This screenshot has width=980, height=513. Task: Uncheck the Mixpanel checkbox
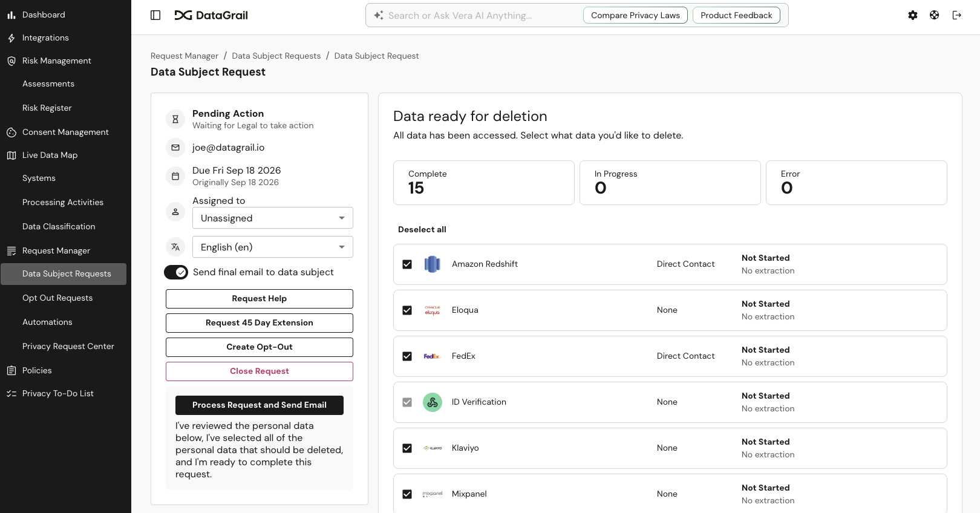click(x=407, y=494)
